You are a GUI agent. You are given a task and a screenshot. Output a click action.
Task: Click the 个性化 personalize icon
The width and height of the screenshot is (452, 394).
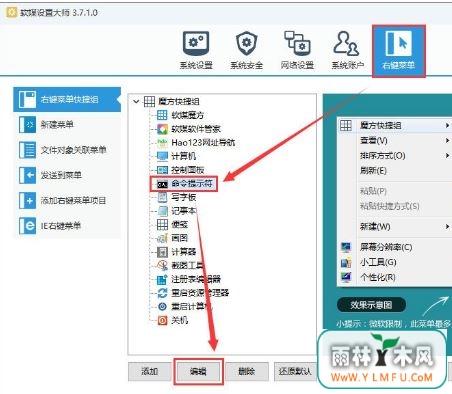click(346, 277)
